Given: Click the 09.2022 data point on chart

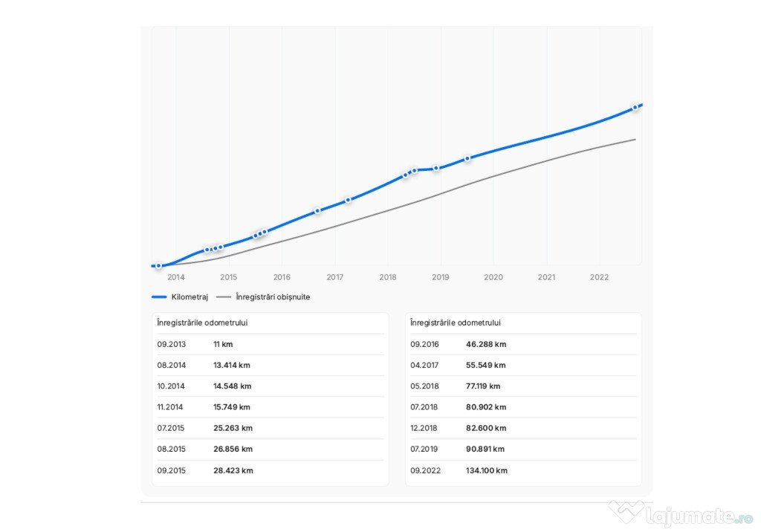Looking at the screenshot, I should point(635,107).
